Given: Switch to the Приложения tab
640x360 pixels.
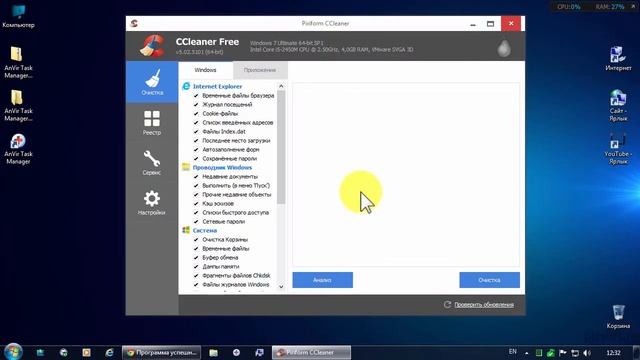Looking at the screenshot, I should tap(260, 70).
